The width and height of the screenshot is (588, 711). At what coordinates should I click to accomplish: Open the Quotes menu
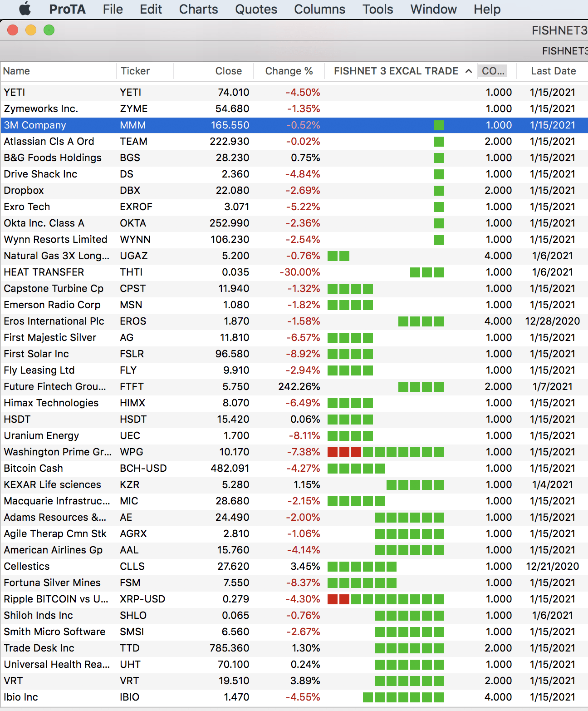click(256, 9)
